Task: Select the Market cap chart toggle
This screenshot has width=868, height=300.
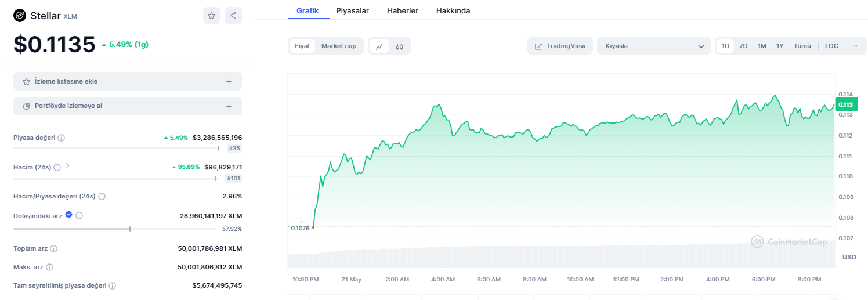Action: [339, 46]
